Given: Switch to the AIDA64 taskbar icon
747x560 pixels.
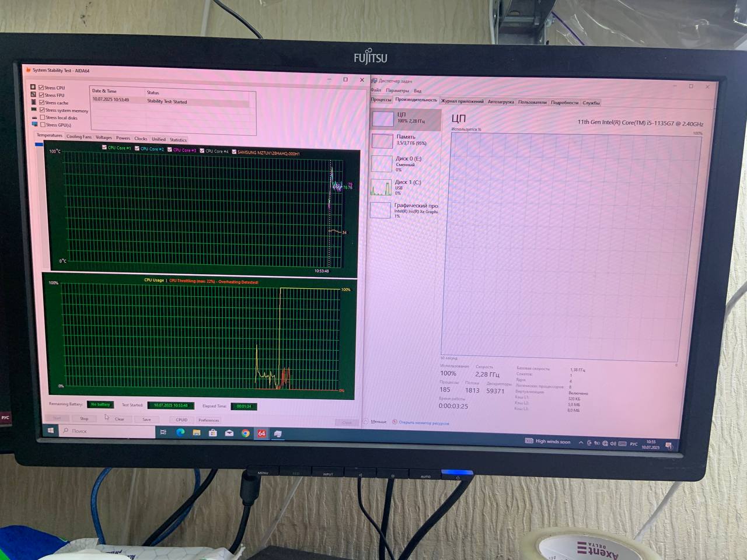Looking at the screenshot, I should click(x=261, y=433).
